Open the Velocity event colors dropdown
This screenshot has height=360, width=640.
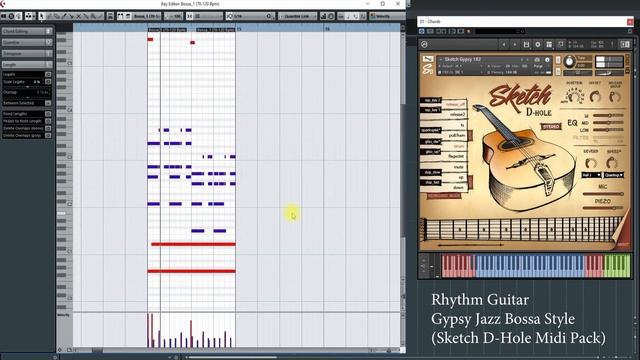click(387, 16)
